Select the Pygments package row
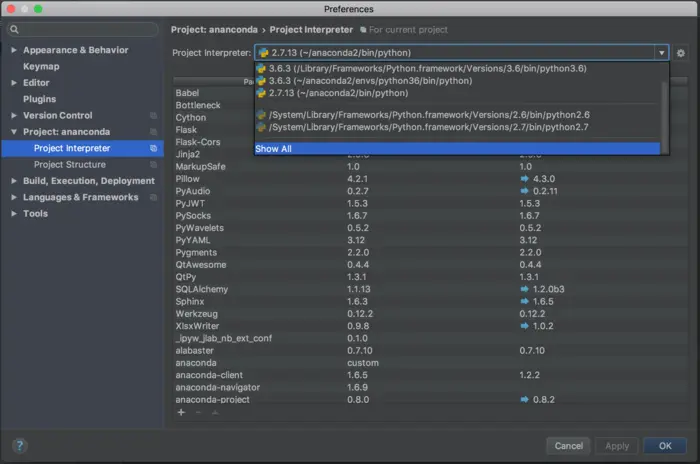The image size is (700, 464). coord(430,253)
